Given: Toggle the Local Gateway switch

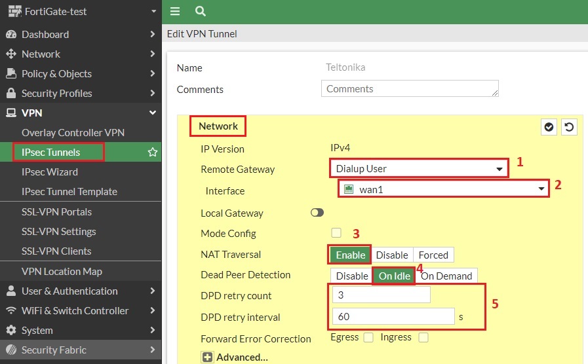Looking at the screenshot, I should point(317,213).
